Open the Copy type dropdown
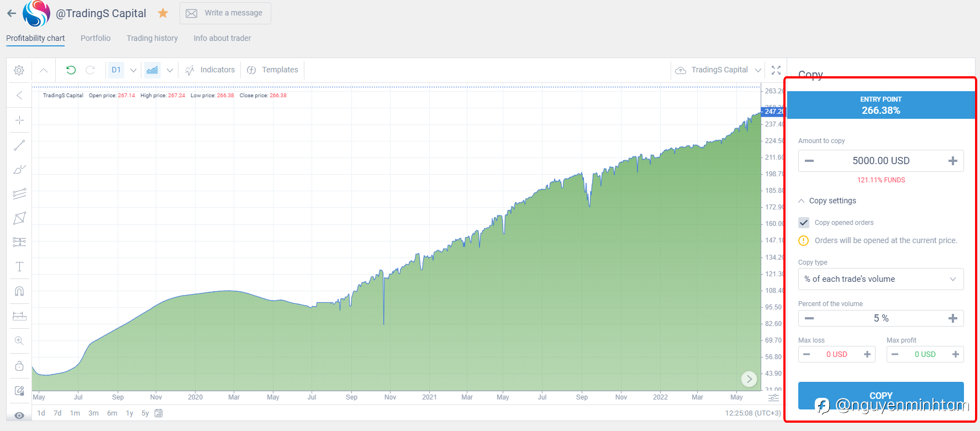 pos(881,279)
